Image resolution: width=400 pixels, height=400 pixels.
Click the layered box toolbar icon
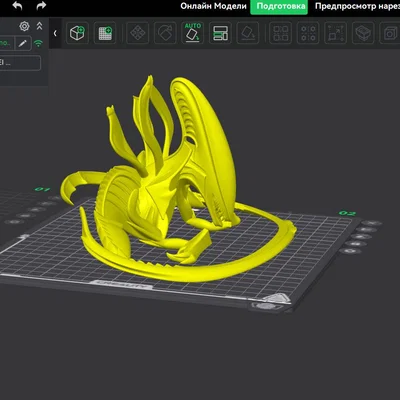coord(363,33)
